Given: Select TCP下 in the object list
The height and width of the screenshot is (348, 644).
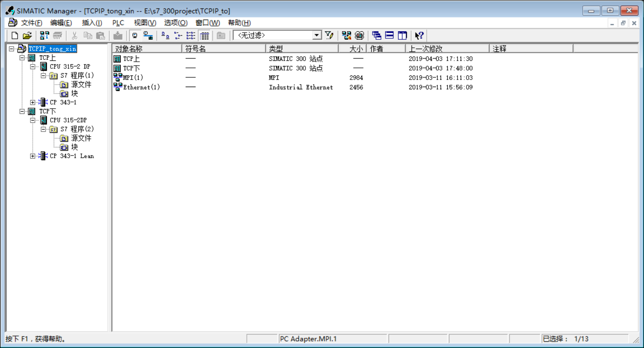Looking at the screenshot, I should [x=131, y=68].
